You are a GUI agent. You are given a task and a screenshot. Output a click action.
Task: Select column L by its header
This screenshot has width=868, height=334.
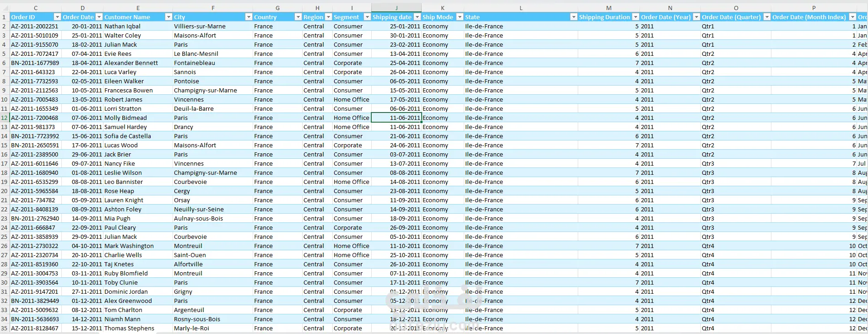tap(521, 8)
